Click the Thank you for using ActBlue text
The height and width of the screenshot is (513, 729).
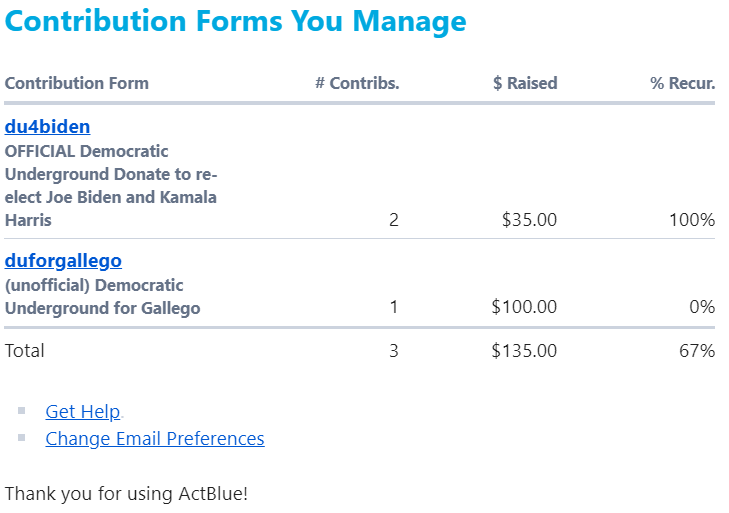coord(126,493)
